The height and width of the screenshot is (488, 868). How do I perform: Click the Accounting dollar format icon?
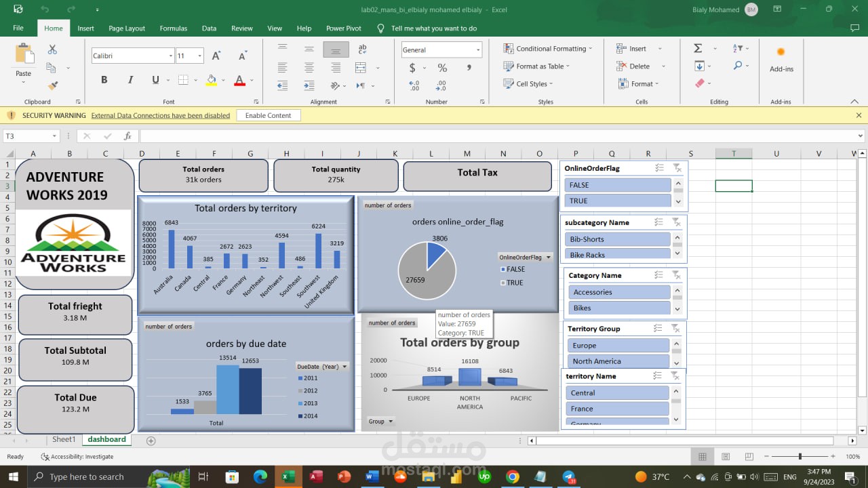coord(412,68)
